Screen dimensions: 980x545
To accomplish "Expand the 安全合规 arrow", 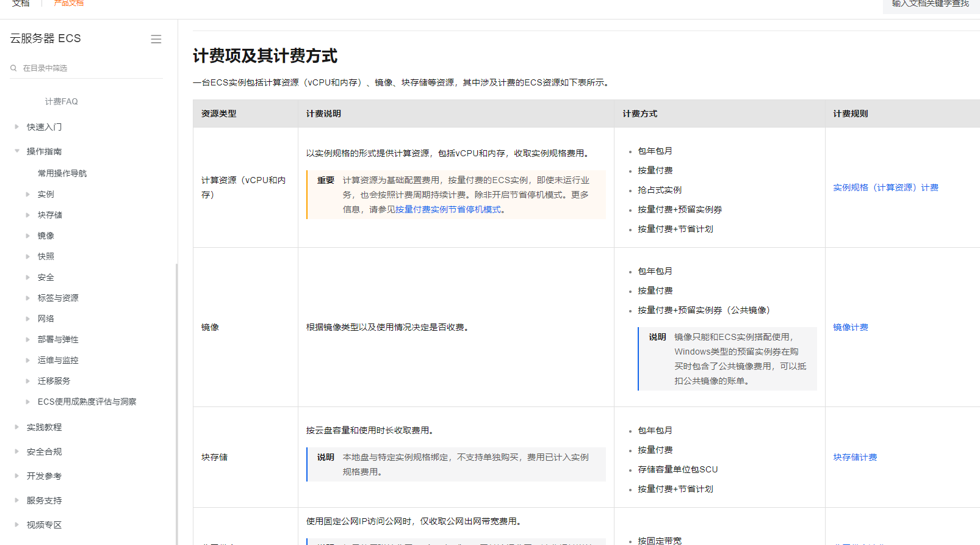I will click(x=16, y=452).
